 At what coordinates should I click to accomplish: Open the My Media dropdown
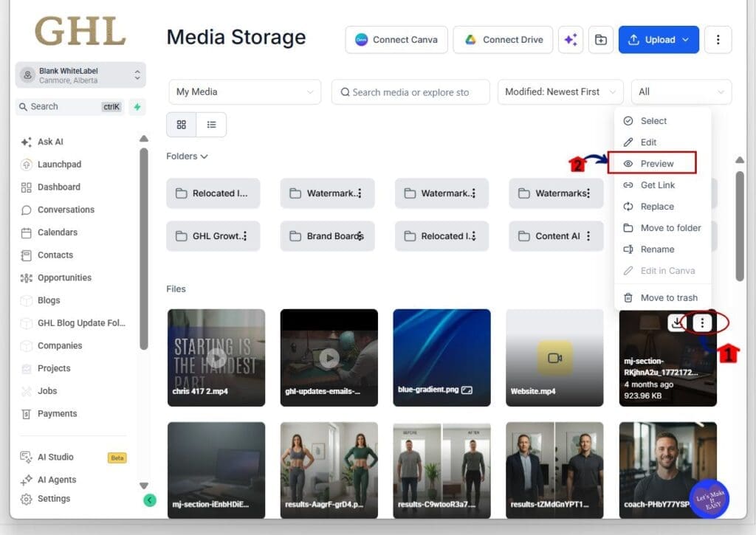coord(244,92)
